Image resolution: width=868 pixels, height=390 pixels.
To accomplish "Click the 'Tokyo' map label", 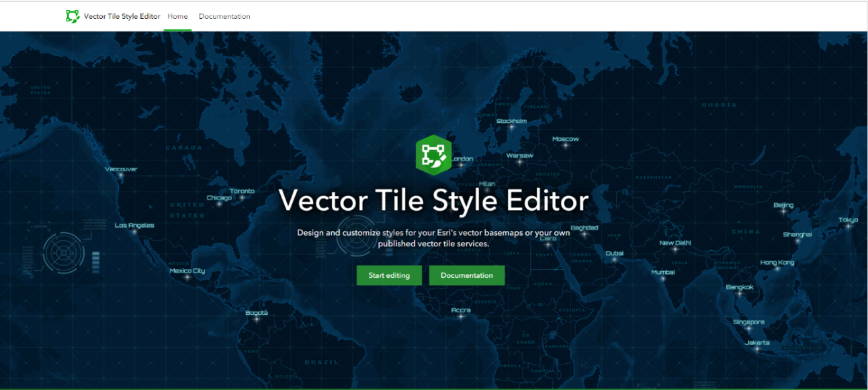I will pos(849,220).
